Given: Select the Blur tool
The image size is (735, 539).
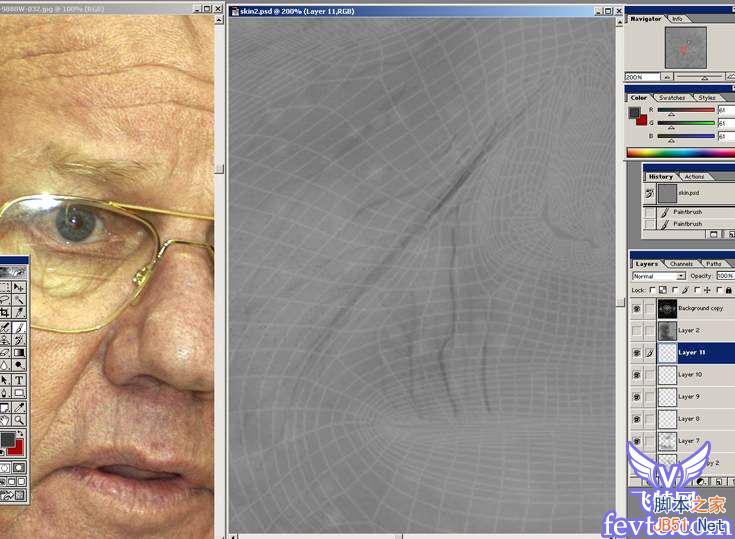Looking at the screenshot, I should coord(4,365).
